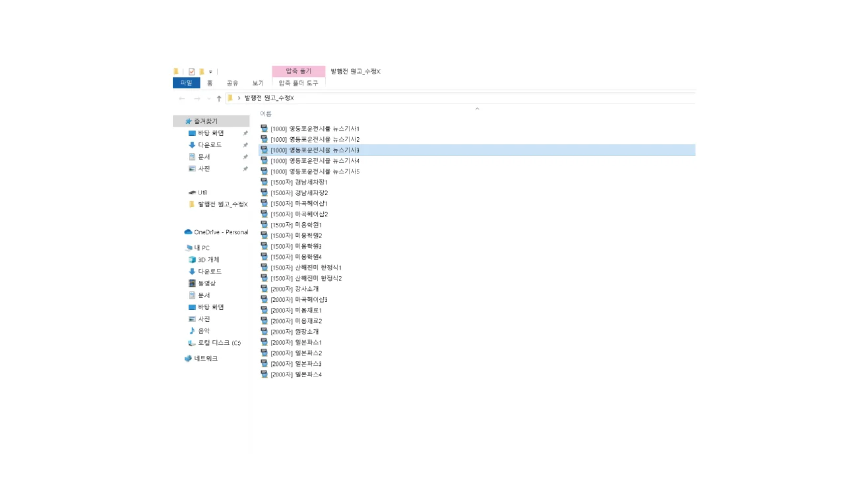Viewport: 868px width, 480px height.
Task: Select file [2000자] 마곡헤어샵3
Action: coord(299,299)
